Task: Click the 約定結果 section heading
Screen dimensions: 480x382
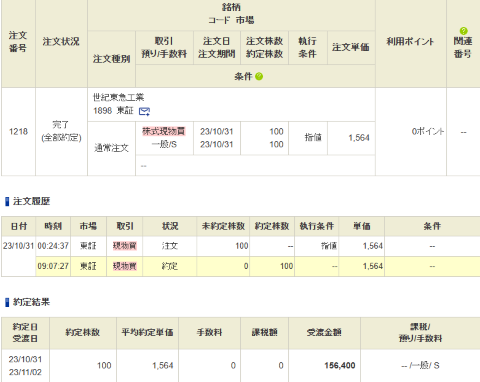Action: click(31, 302)
